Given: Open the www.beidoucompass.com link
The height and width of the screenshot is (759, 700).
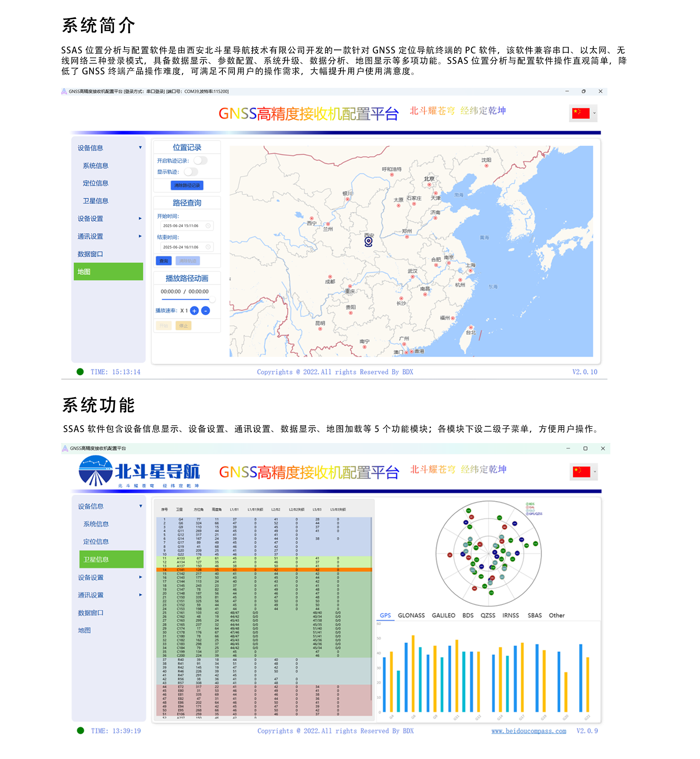Looking at the screenshot, I should click(x=529, y=731).
